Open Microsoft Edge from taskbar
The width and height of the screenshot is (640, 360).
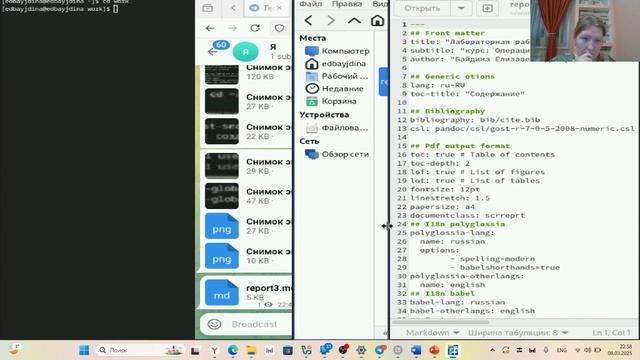[x=233, y=350]
